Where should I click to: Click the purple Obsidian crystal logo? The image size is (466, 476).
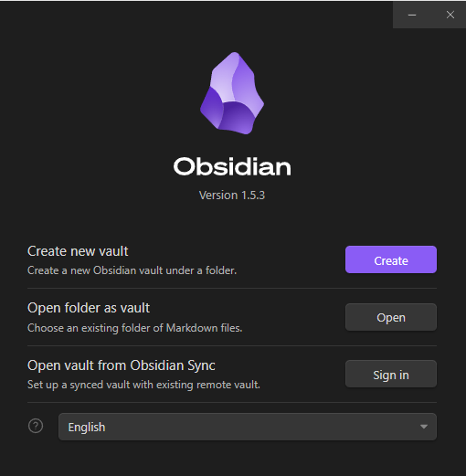[232, 93]
